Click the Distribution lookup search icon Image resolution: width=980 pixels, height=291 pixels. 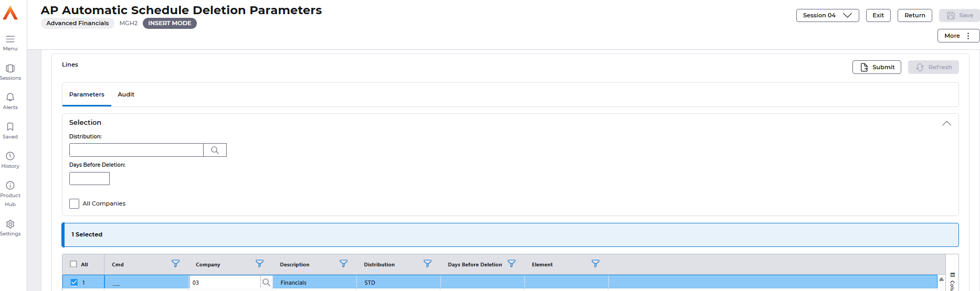coord(215,150)
